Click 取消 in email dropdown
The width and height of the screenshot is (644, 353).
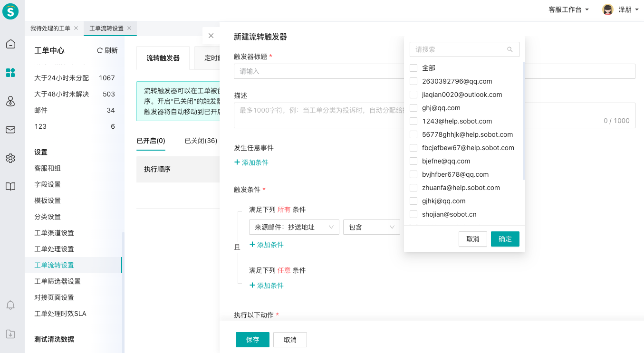[x=473, y=239]
